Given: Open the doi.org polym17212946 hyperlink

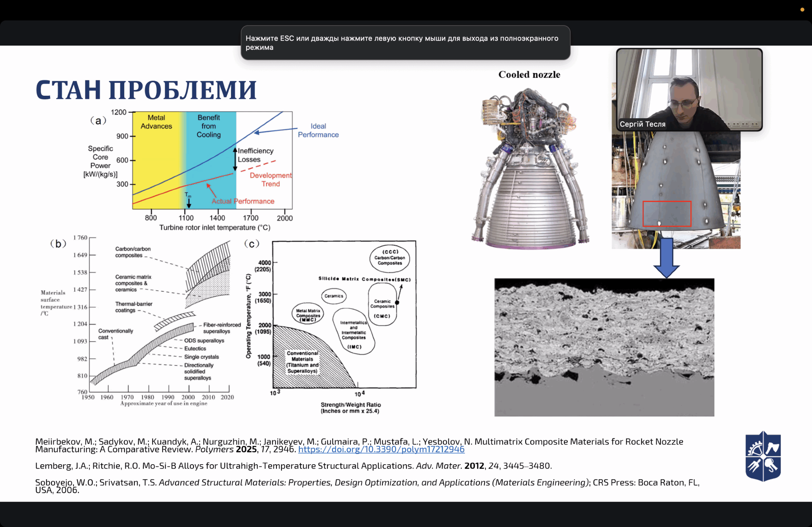Looking at the screenshot, I should (x=381, y=449).
